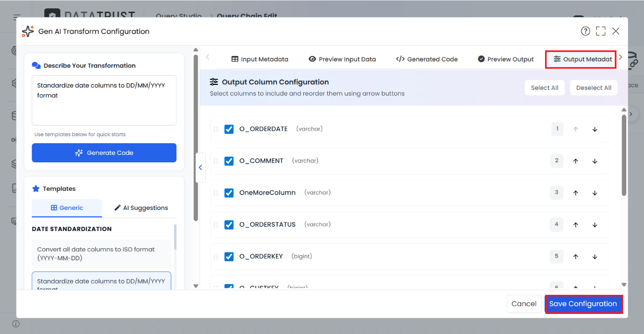Move O_COMMENT column up
The height and width of the screenshot is (334, 644).
[576, 161]
